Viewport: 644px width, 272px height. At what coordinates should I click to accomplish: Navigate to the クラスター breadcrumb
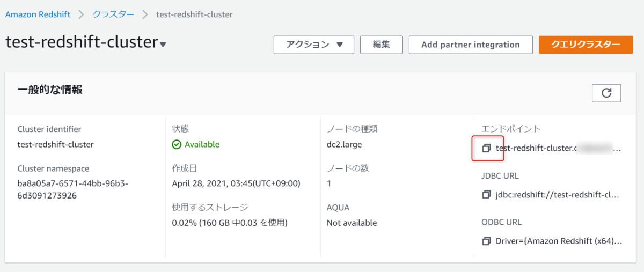pyautogui.click(x=113, y=14)
